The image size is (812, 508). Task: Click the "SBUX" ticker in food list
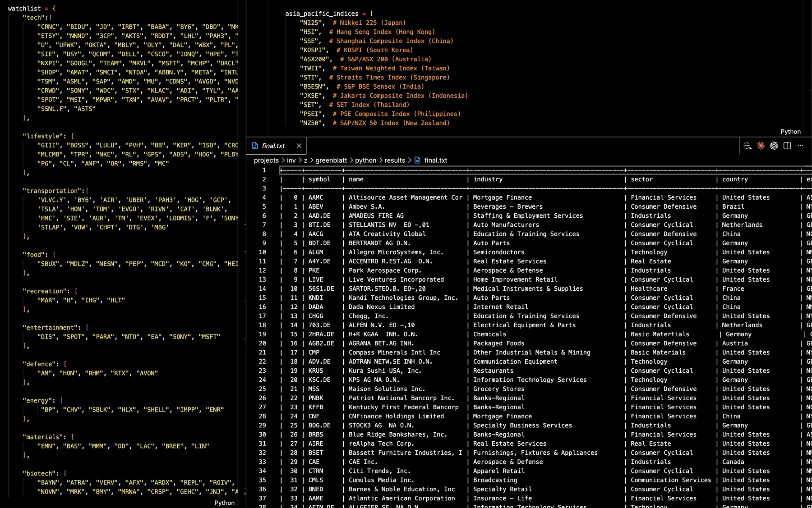pos(48,263)
